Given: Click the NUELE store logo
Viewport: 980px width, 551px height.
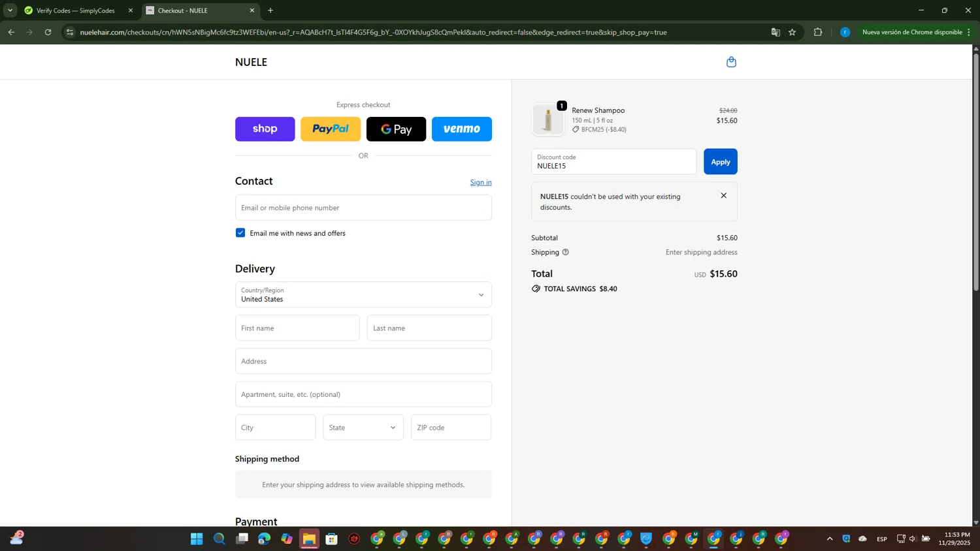Looking at the screenshot, I should click(x=251, y=62).
